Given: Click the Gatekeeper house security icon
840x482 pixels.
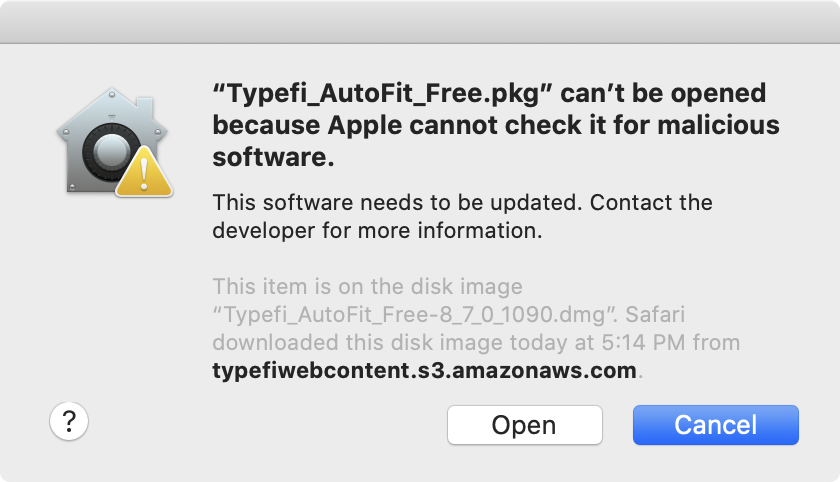Looking at the screenshot, I should 114,142.
